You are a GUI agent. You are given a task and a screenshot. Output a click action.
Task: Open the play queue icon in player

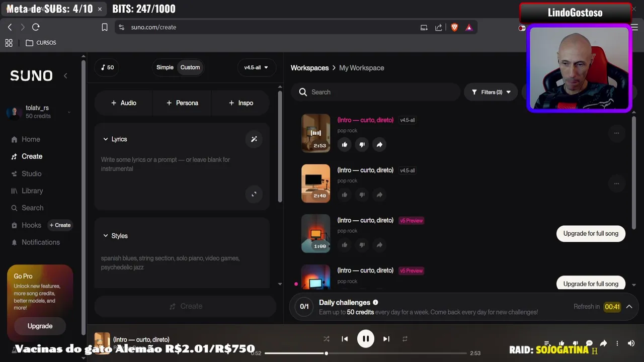click(547, 343)
